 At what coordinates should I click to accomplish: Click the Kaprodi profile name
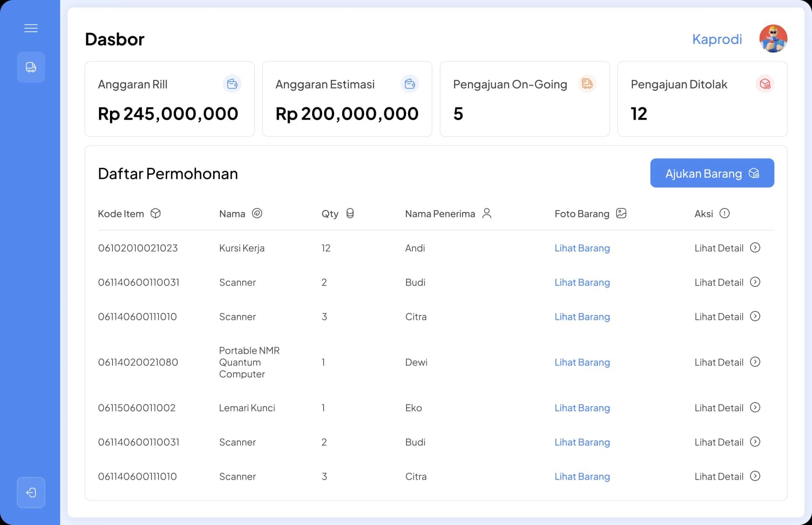[717, 39]
